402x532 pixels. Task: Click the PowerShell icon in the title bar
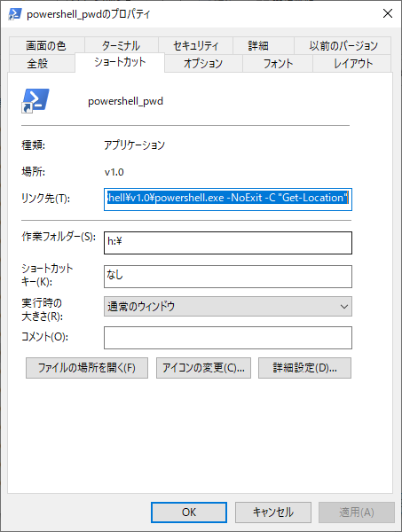tap(14, 14)
